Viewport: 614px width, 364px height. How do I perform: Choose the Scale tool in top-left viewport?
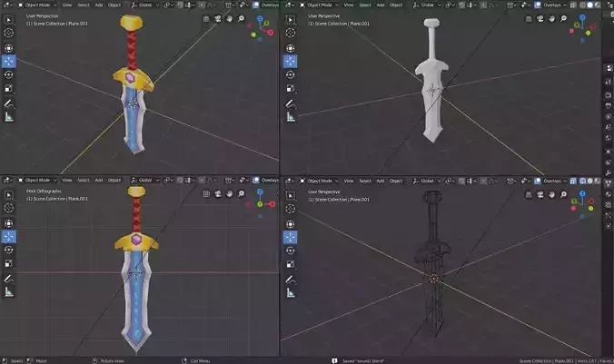(x=8, y=88)
